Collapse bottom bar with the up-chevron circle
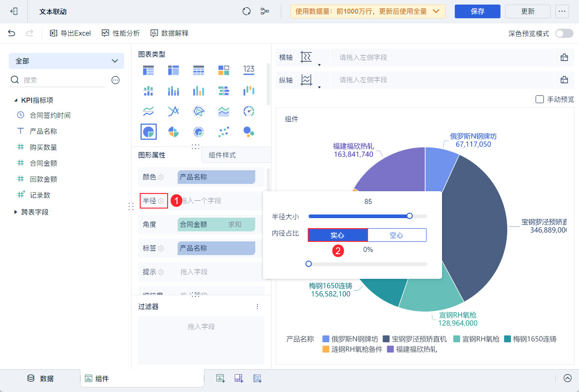The height and width of the screenshot is (392, 579). 568,378
